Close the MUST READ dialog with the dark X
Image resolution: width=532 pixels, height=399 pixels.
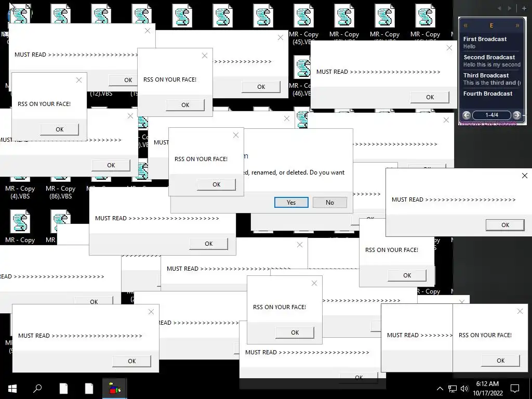coord(525,176)
